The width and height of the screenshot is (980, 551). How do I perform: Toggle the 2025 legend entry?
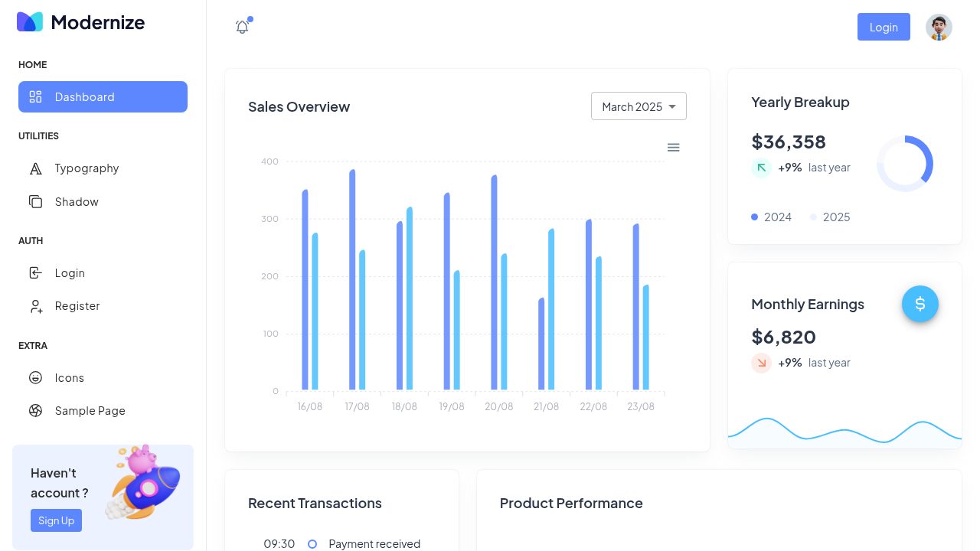(830, 217)
